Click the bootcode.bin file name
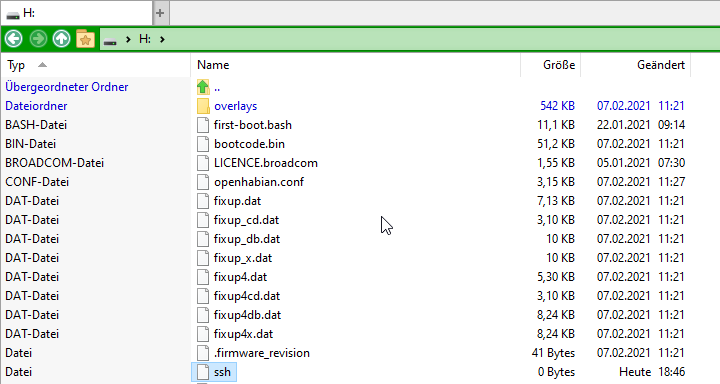The width and height of the screenshot is (720, 384). [x=249, y=144]
